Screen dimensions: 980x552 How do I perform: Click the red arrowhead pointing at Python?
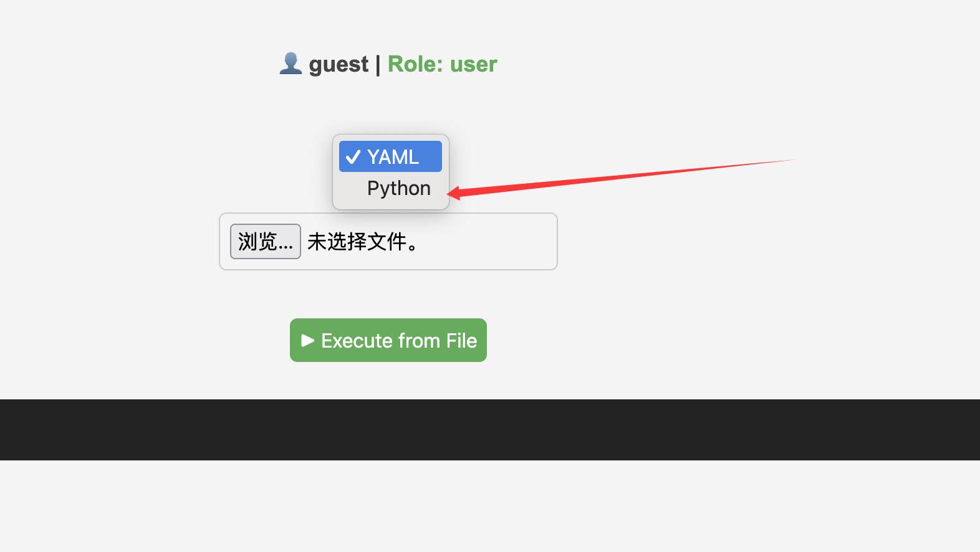[x=454, y=193]
